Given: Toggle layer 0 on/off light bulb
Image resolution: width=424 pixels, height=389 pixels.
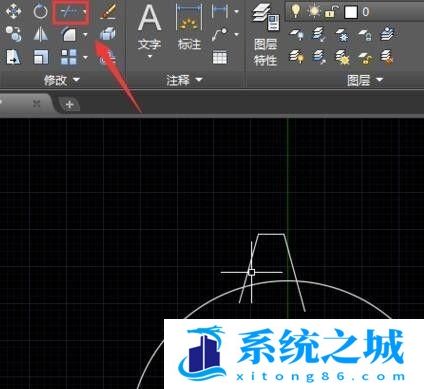Looking at the screenshot, I should 295,11.
